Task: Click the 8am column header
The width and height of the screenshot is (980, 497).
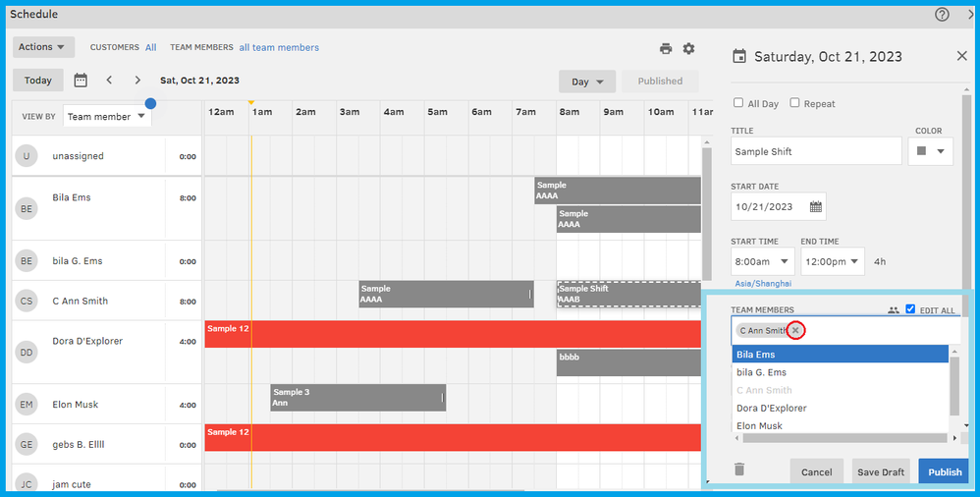Action: point(570,112)
